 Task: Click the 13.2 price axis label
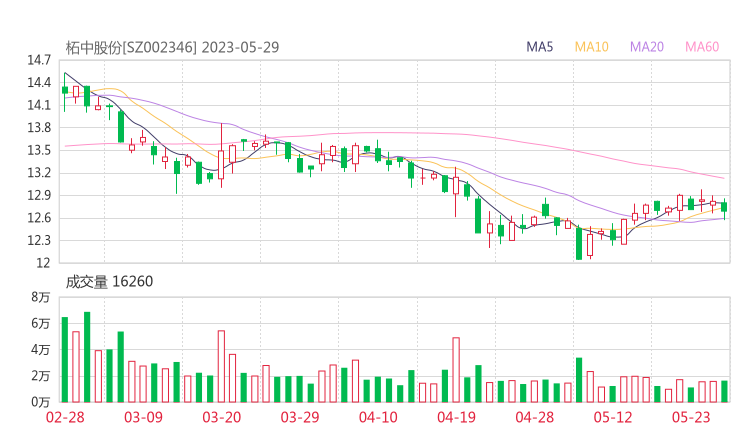pyautogui.click(x=39, y=173)
